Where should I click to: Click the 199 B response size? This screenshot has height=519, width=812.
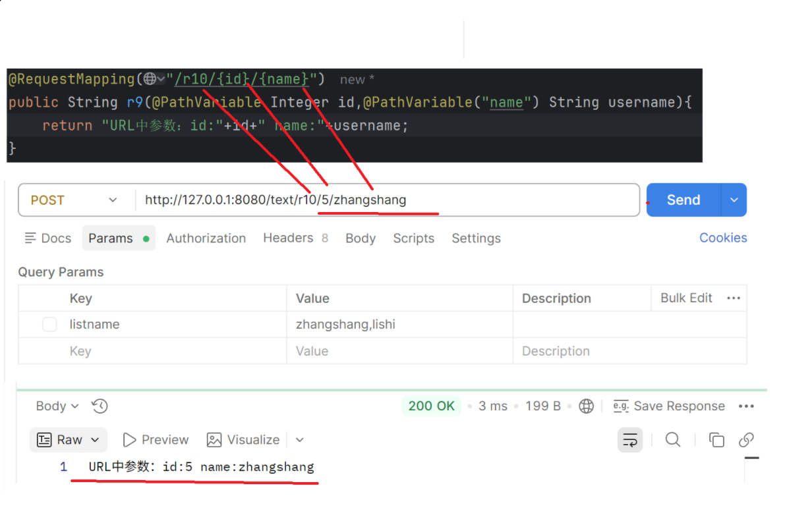543,406
